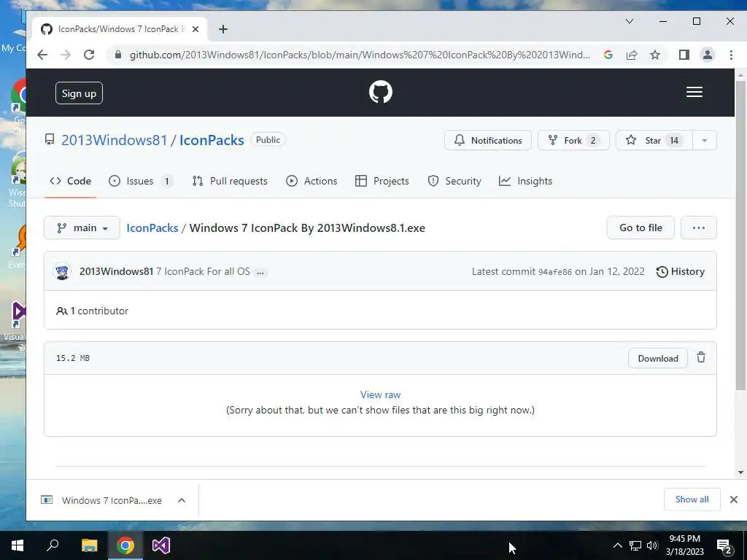The width and height of the screenshot is (747, 560).
Task: Share this page via the share icon
Action: tap(632, 55)
